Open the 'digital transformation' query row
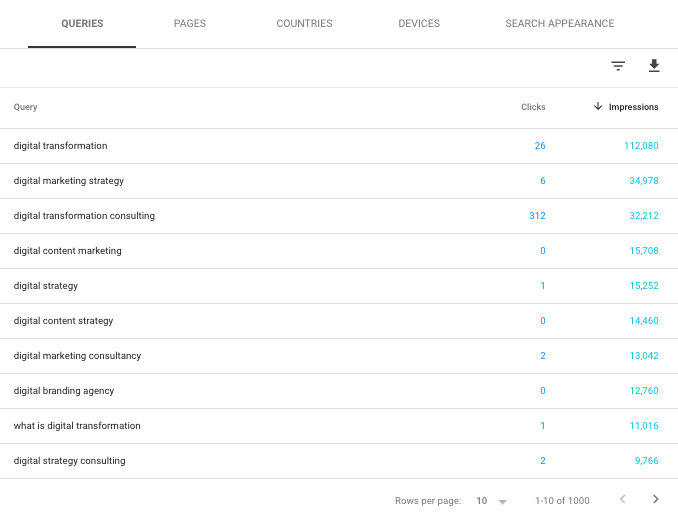Image resolution: width=678 pixels, height=521 pixels. [61, 146]
